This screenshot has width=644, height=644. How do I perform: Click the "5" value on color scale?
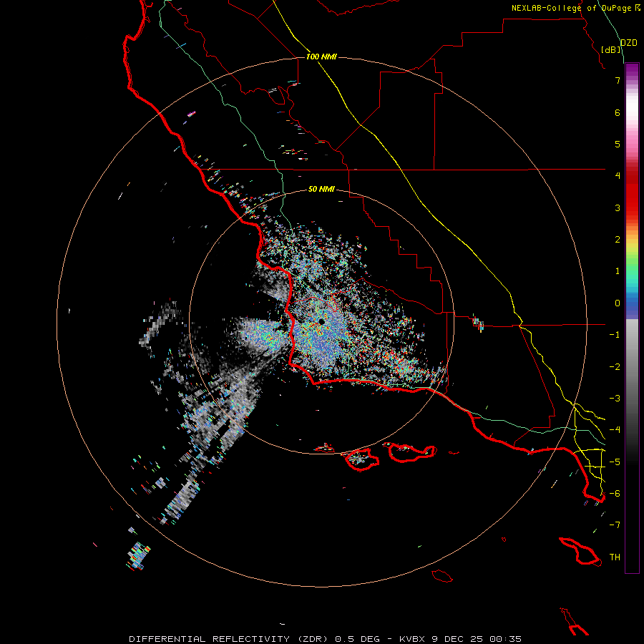pos(618,144)
